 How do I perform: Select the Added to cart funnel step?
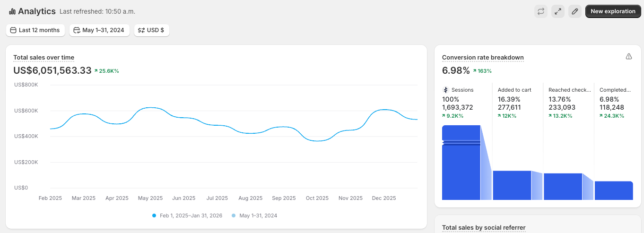[514, 90]
